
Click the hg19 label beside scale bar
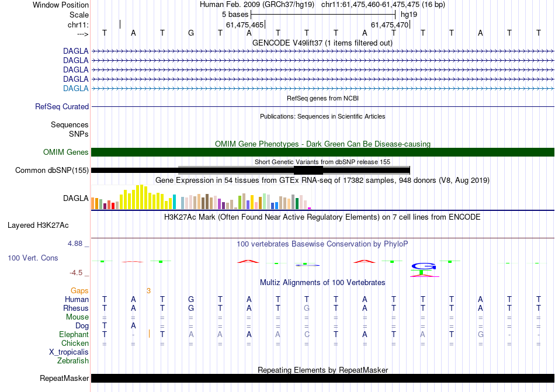pos(409,15)
